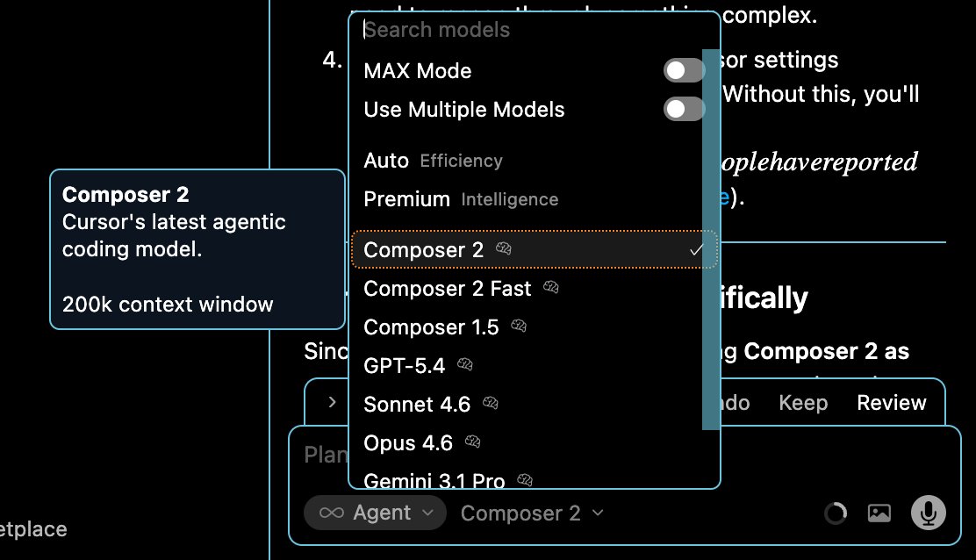This screenshot has height=560, width=976.
Task: Click brain icon next to Gemini 3.1 Pro
Action: [x=525, y=480]
